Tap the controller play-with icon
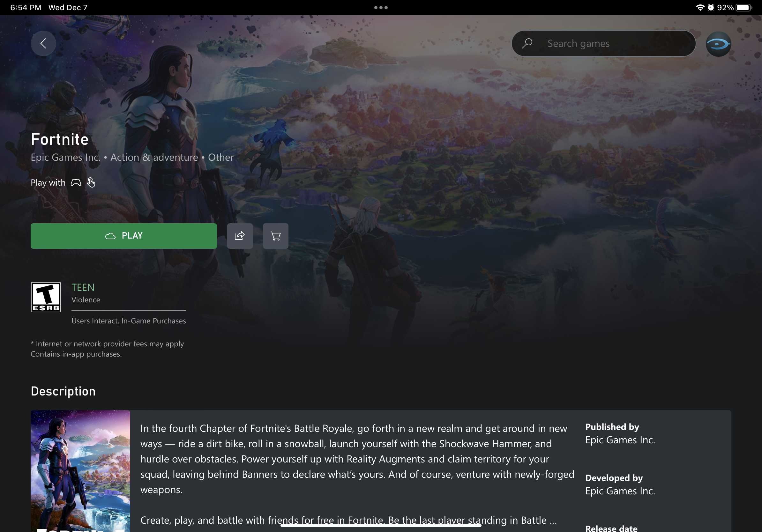This screenshot has height=532, width=762. (x=76, y=183)
